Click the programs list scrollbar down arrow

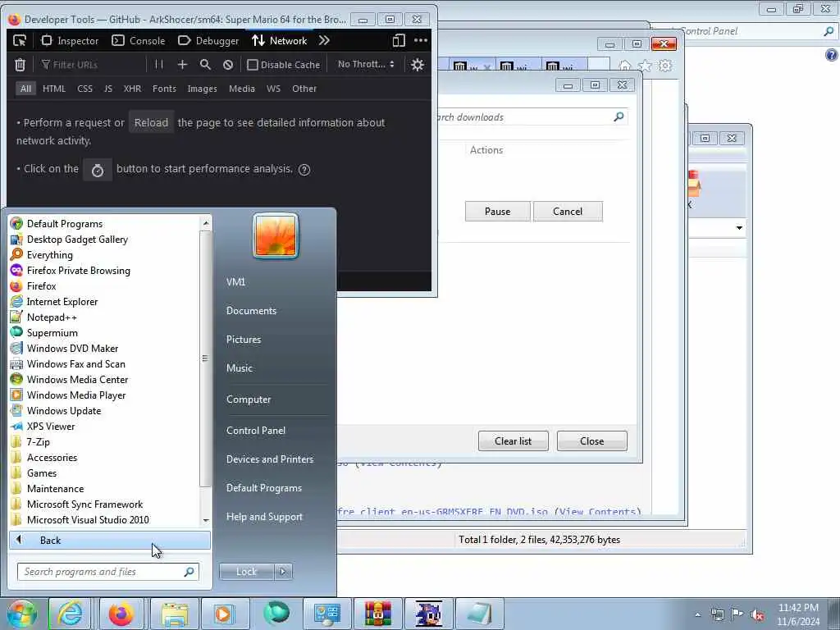coord(206,521)
